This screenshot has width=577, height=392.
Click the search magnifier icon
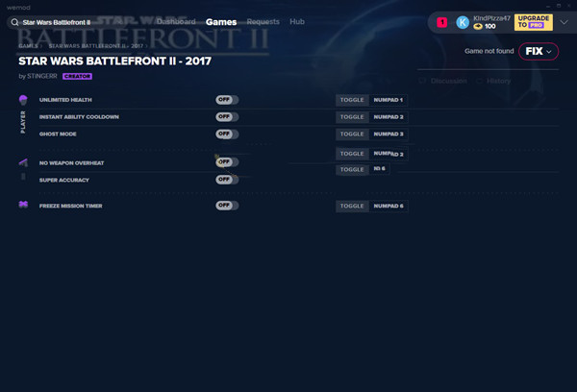[x=14, y=22]
